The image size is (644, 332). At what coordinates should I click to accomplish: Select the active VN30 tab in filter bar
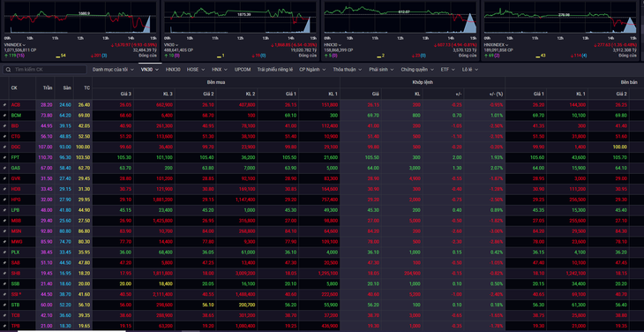pyautogui.click(x=149, y=70)
